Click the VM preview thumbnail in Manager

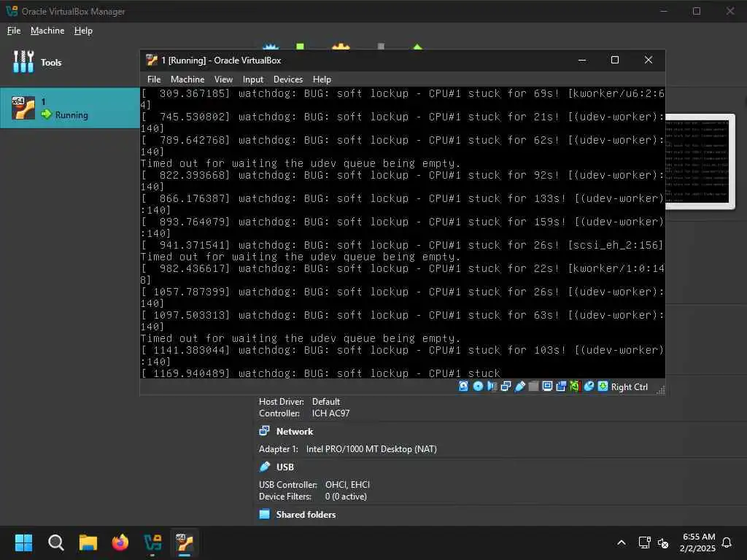[699, 162]
